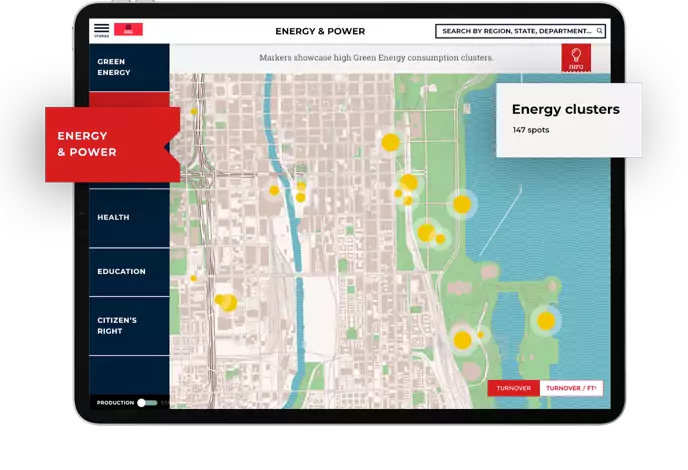Image resolution: width=688 pixels, height=470 pixels.
Task: Select the bottom-right cluster marker in the water
Action: coord(545,321)
